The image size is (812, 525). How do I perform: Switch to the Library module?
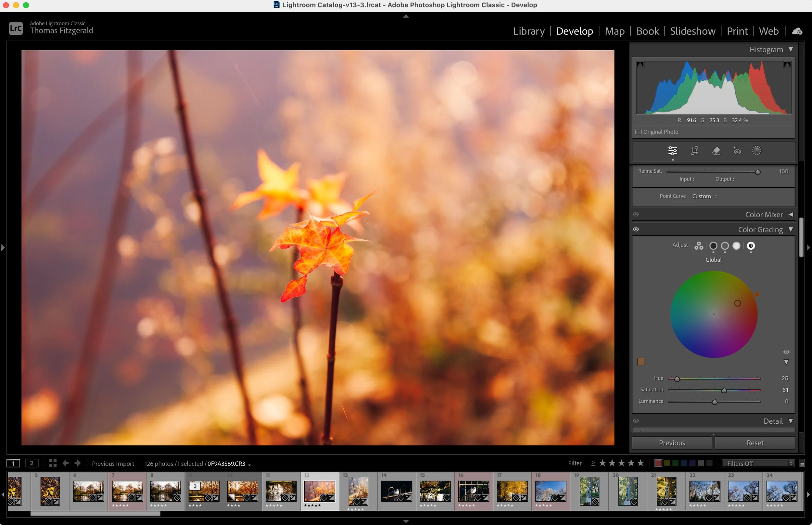[x=528, y=31]
